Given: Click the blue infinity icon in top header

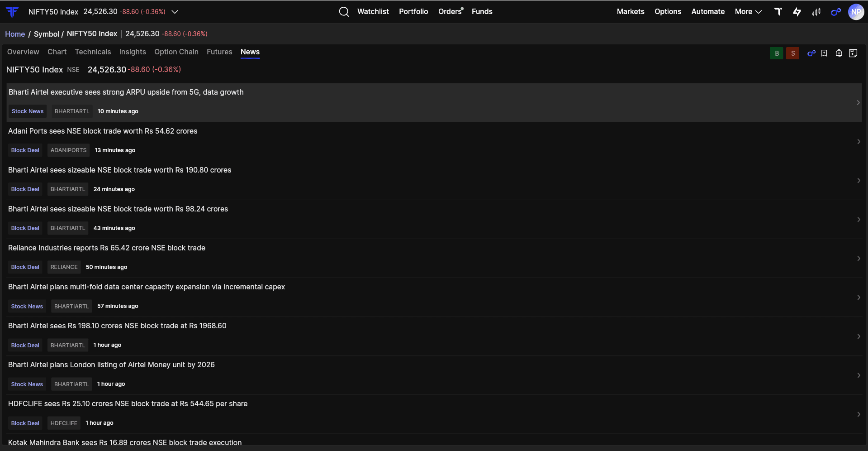Looking at the screenshot, I should pyautogui.click(x=836, y=12).
